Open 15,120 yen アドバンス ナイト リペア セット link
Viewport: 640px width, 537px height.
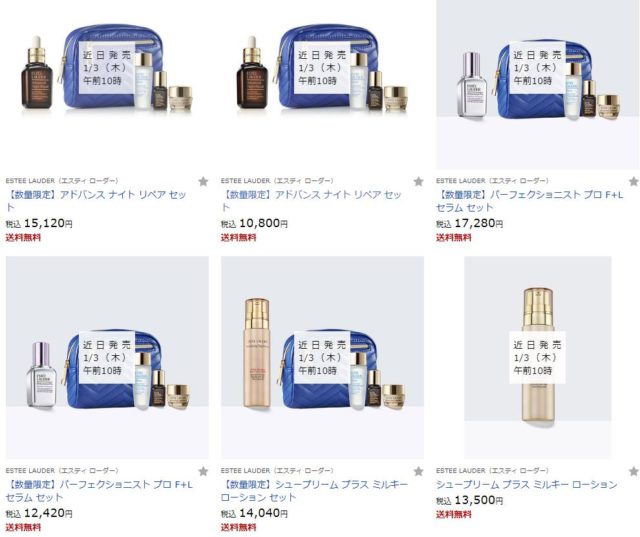(x=96, y=201)
